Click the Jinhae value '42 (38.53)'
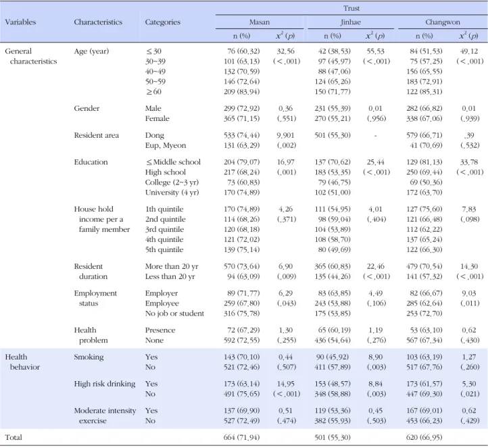 (335, 51)
